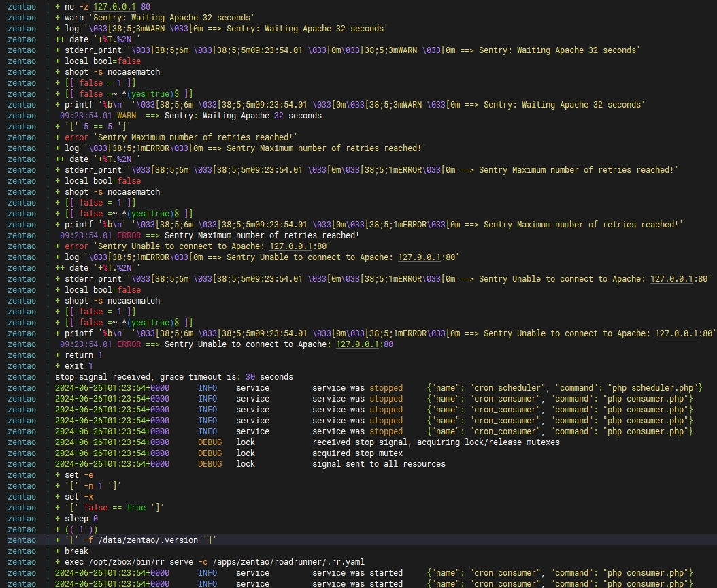Image resolution: width=717 pixels, height=588 pixels.
Task: Click the line "+ '[' -n 1 ']'"
Action: coord(88,486)
